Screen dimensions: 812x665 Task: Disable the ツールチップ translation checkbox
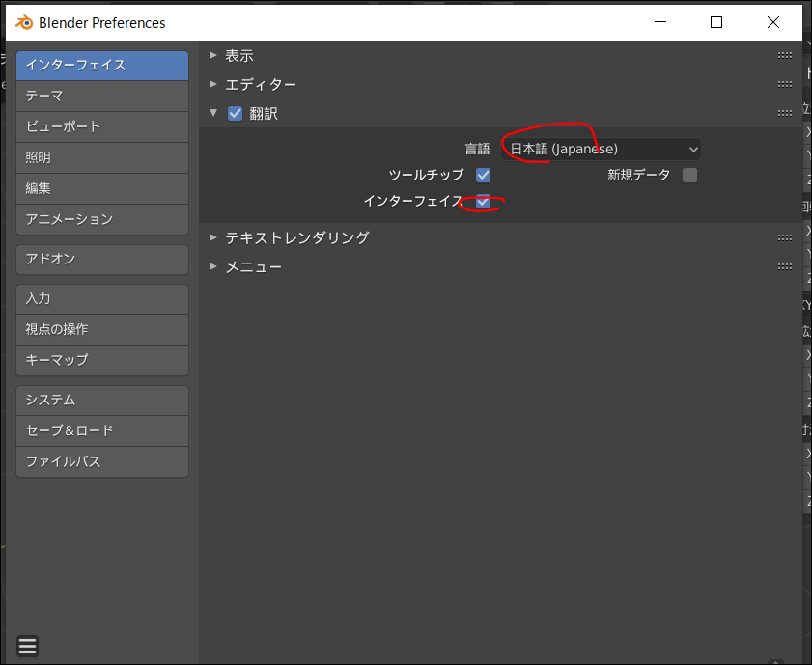483,175
